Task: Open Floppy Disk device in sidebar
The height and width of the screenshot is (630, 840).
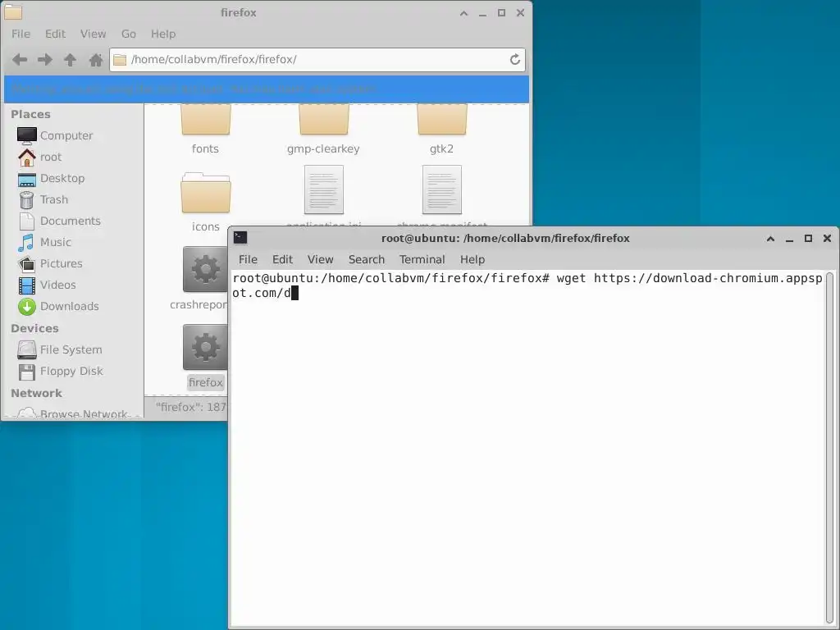Action: tap(60, 372)
